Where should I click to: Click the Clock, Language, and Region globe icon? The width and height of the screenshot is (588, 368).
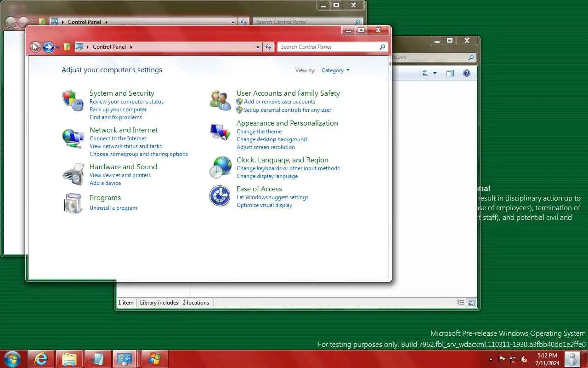(220, 167)
